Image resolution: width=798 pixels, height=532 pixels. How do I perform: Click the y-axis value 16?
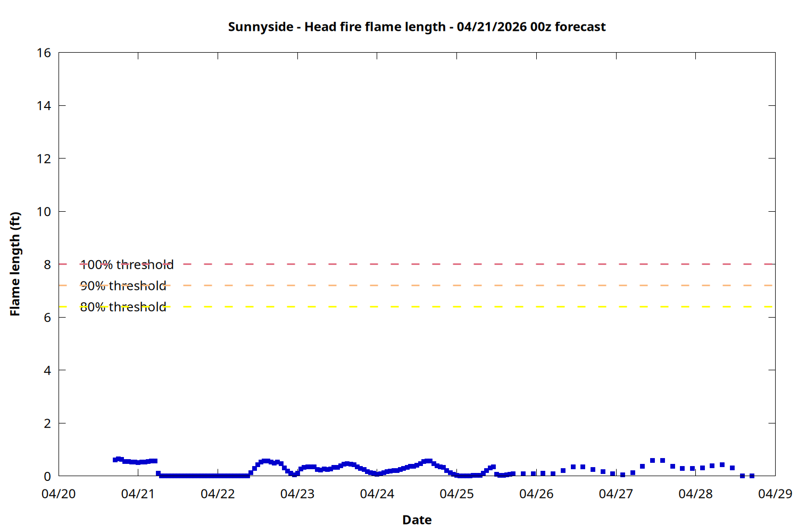(x=44, y=53)
